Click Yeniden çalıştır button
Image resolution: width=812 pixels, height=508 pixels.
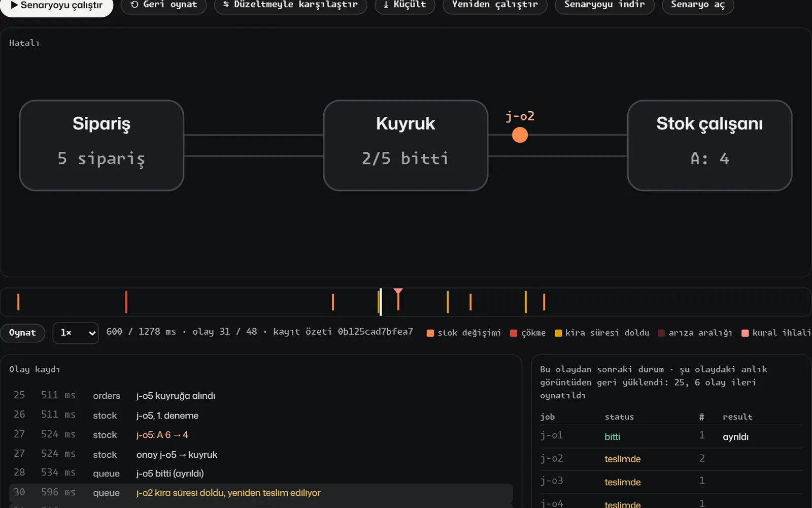495,5
